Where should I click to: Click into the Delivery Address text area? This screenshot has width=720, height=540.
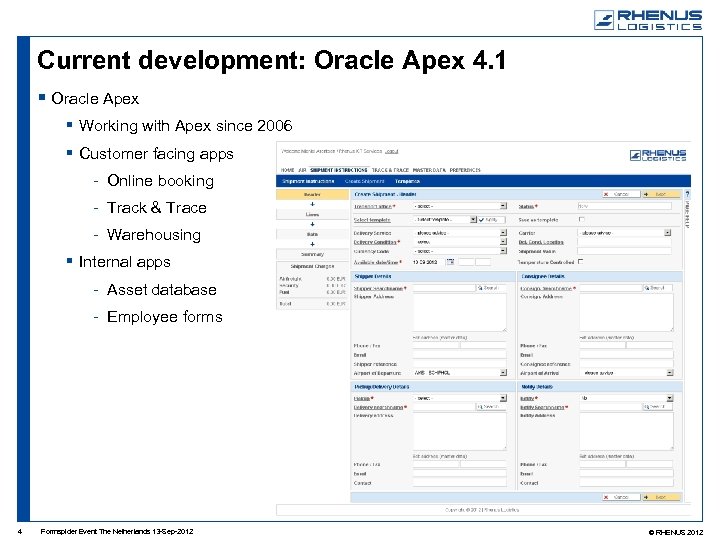[x=460, y=431]
